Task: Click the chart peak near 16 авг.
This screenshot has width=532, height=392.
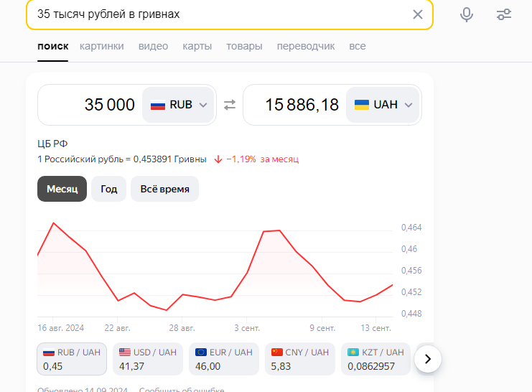Action: pos(54,223)
